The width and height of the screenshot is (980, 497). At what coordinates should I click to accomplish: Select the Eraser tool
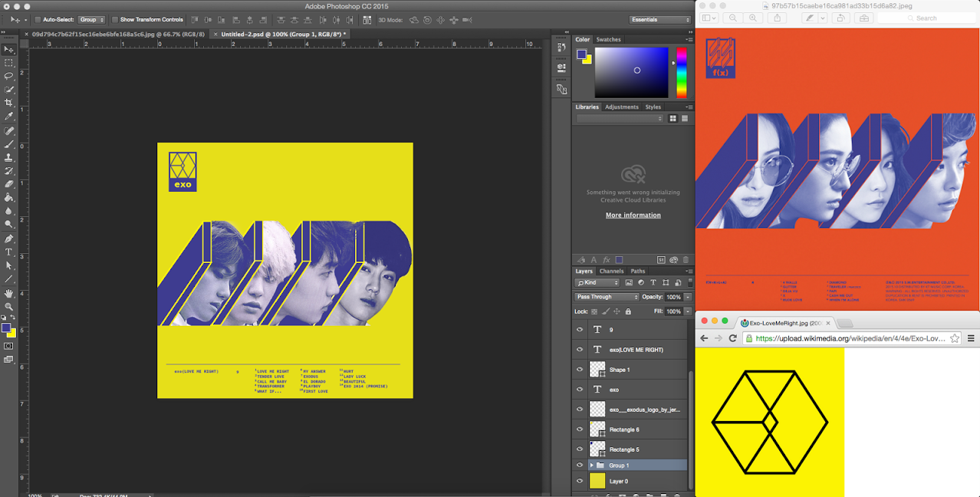[x=9, y=184]
